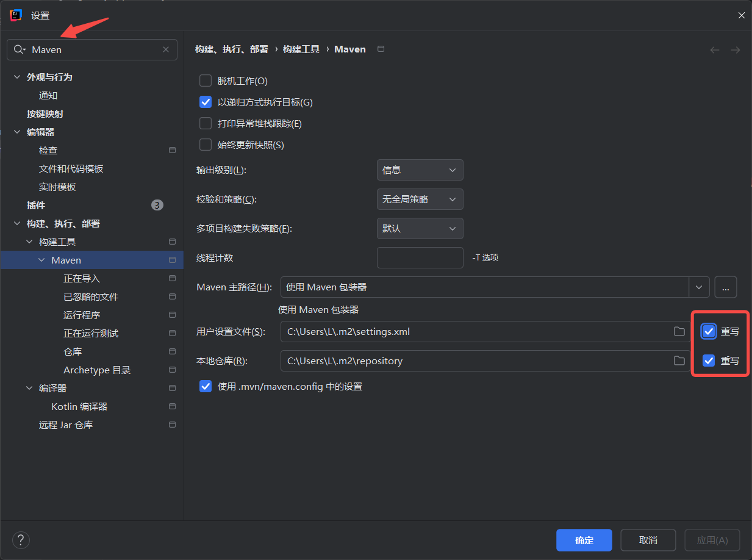The image size is (752, 560).
Task: Click the project icon beside 正在运行测试 row
Action: 172,333
